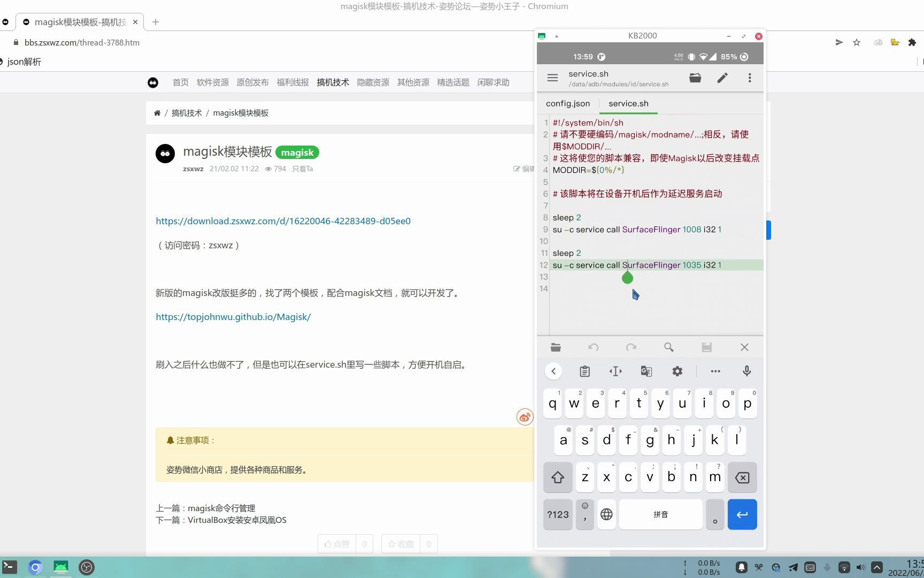Click the MODDIR=${0%/*} code line

pyautogui.click(x=588, y=170)
